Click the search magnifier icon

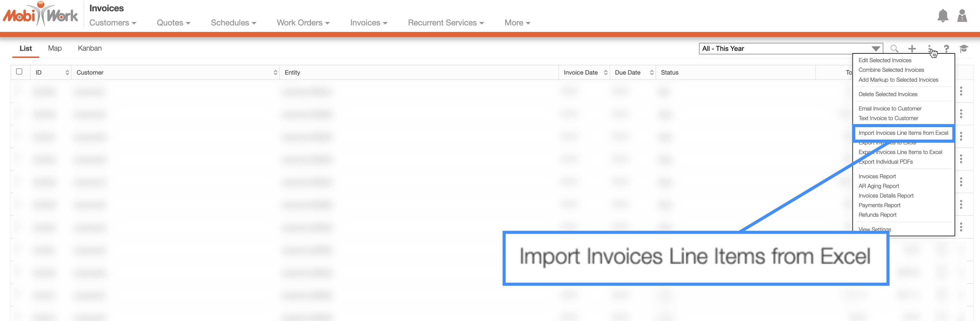pyautogui.click(x=894, y=49)
